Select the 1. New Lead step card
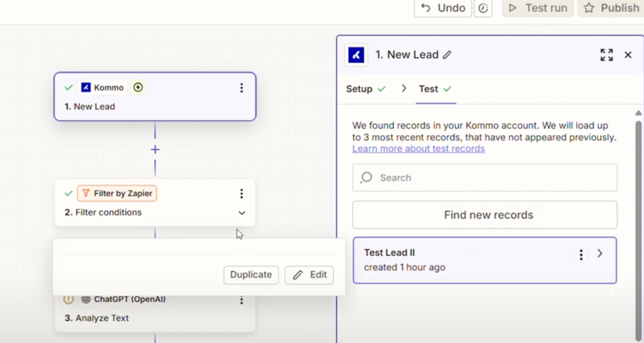 [155, 97]
